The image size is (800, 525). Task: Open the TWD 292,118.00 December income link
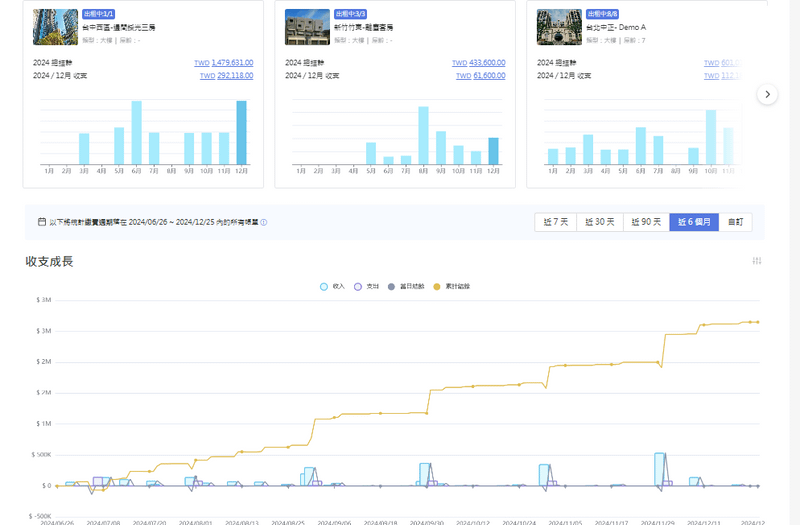point(227,75)
